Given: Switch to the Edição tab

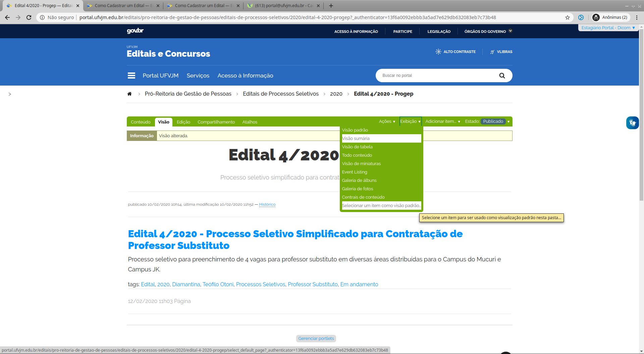Looking at the screenshot, I should [x=183, y=122].
